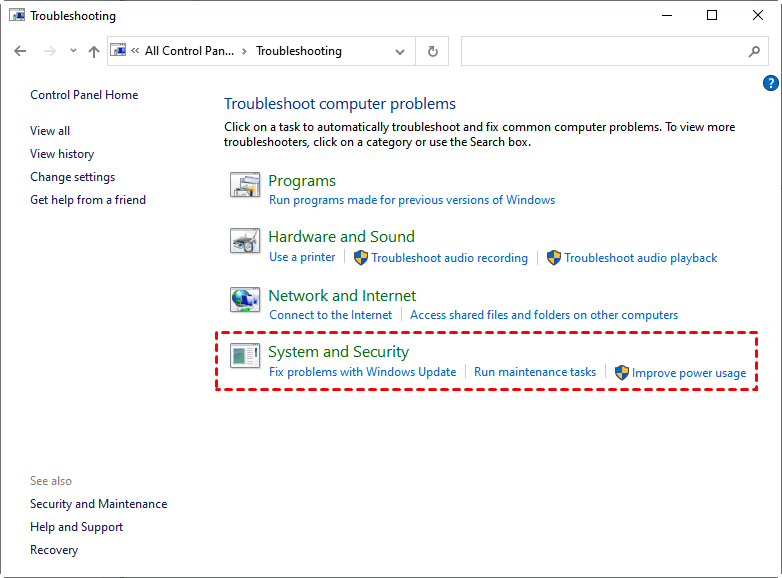The image size is (782, 578).
Task: Open Help with the blue question mark
Action: tap(770, 83)
